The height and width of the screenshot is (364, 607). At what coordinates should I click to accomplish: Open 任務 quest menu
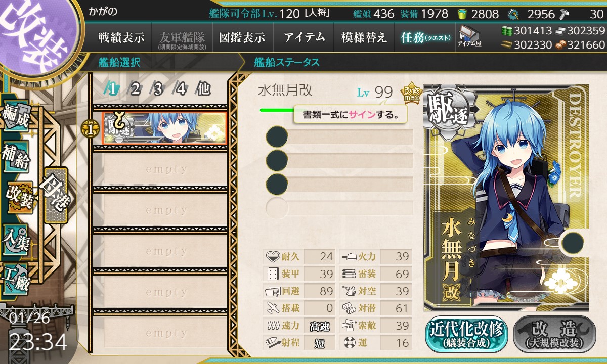[425, 37]
